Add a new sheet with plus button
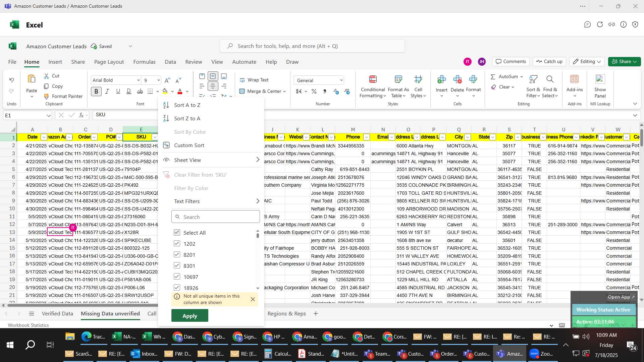Image resolution: width=644 pixels, height=362 pixels. coord(316,314)
